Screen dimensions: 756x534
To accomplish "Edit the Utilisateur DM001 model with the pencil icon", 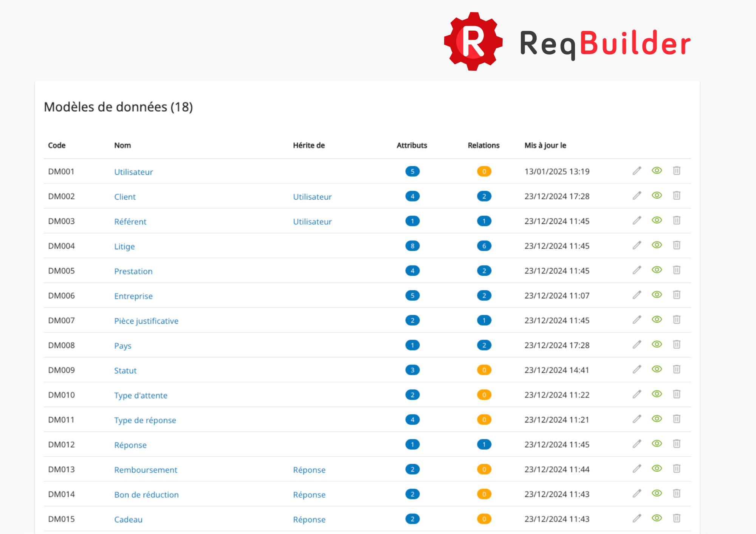I will [637, 171].
